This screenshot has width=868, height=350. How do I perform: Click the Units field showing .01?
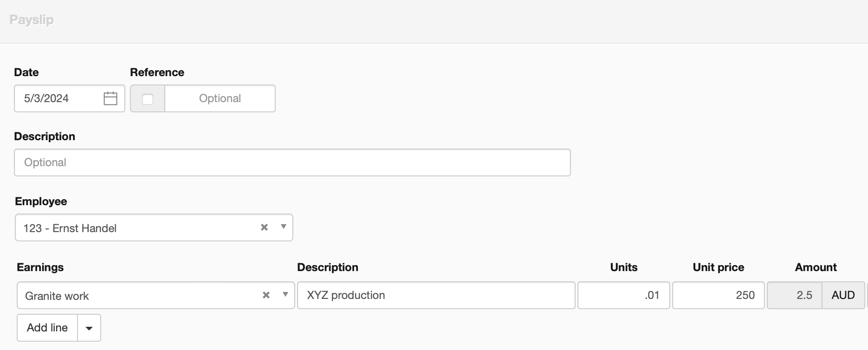coord(623,295)
